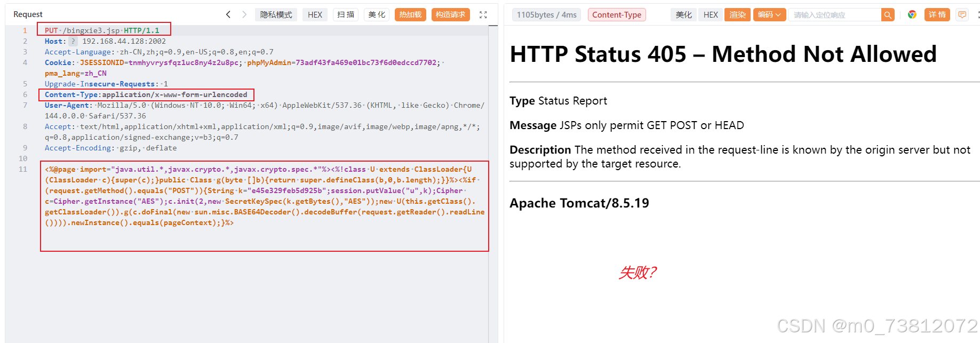Image resolution: width=980 pixels, height=343 pixels.
Task: Beautify the request with 美化
Action: (377, 14)
